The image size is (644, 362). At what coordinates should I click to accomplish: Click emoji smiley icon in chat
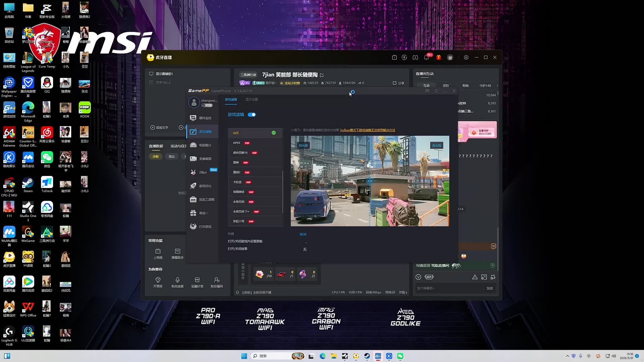coord(418,277)
